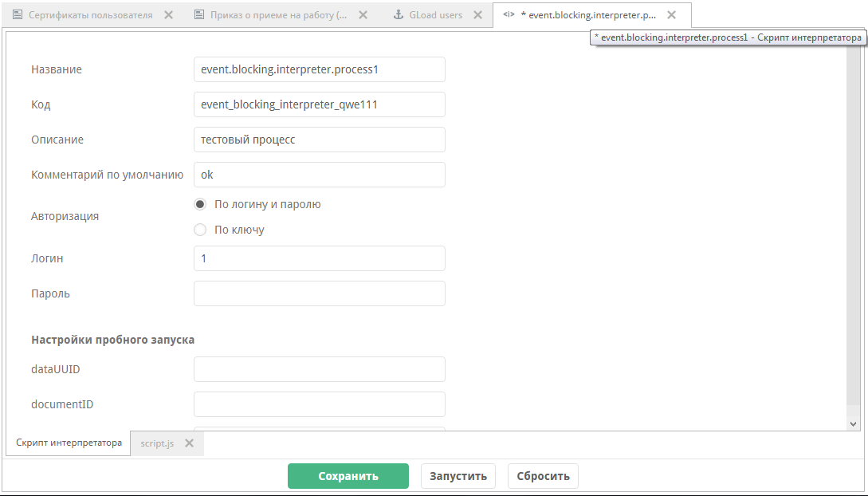Open the Приказ о приеме на работу tab
This screenshot has width=868, height=496.
278,15
